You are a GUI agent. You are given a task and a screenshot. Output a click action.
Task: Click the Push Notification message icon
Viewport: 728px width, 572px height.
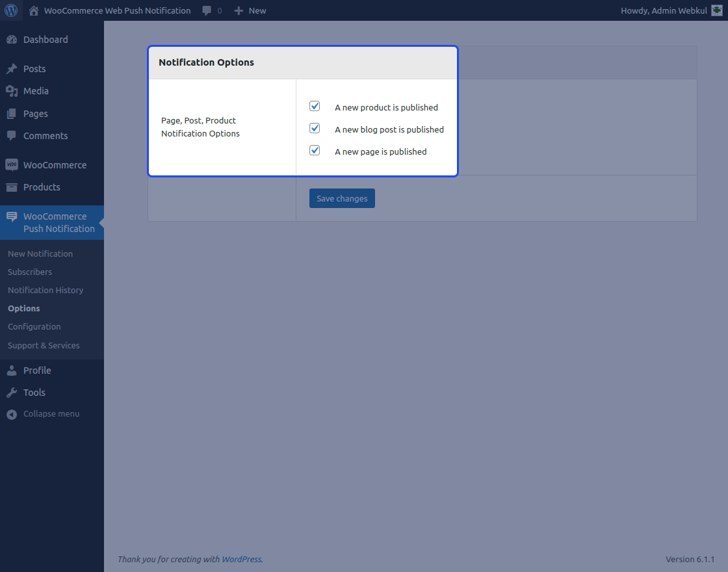click(12, 216)
